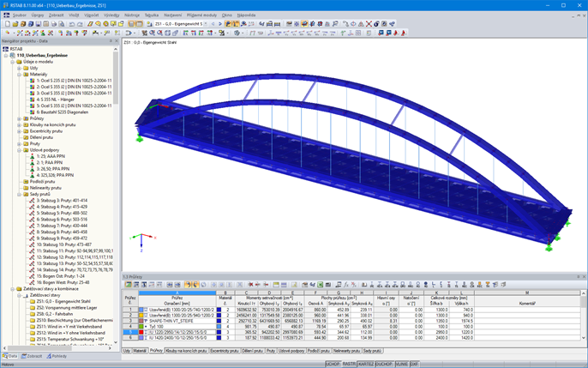Expand the Průřezy tree node

click(x=19, y=118)
